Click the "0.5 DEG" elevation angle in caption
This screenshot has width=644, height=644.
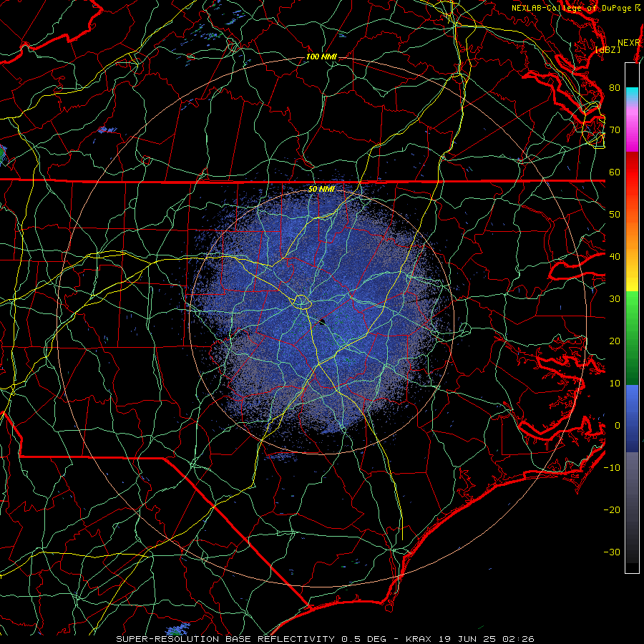coord(364,639)
